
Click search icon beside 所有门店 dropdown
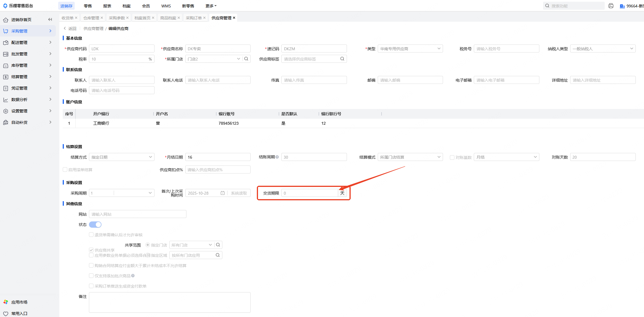218,245
